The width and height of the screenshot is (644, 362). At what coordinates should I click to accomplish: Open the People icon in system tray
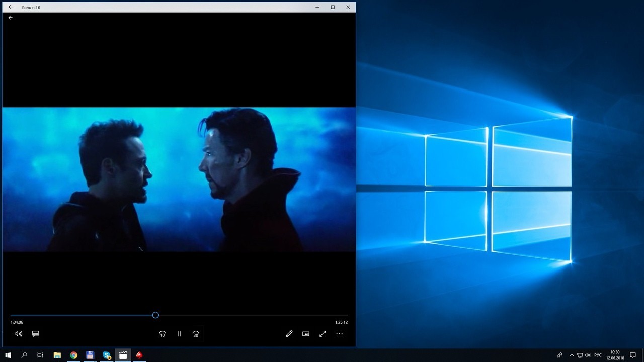(x=560, y=355)
